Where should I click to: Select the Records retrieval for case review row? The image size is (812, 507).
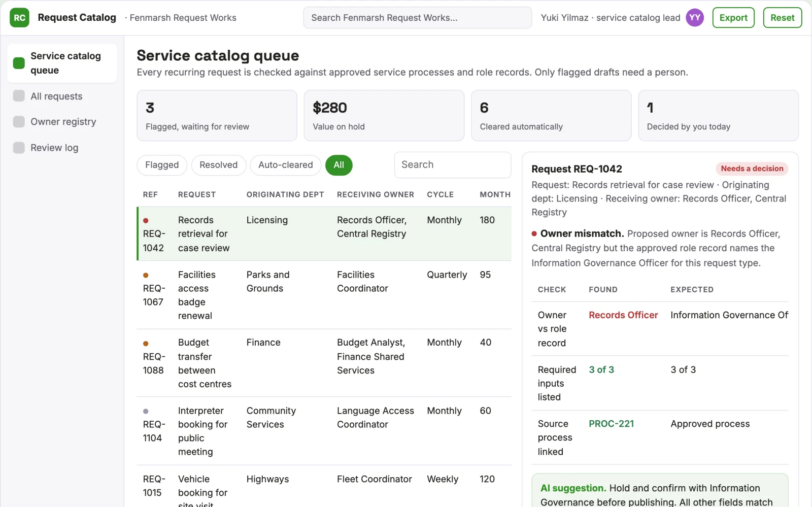pos(324,234)
